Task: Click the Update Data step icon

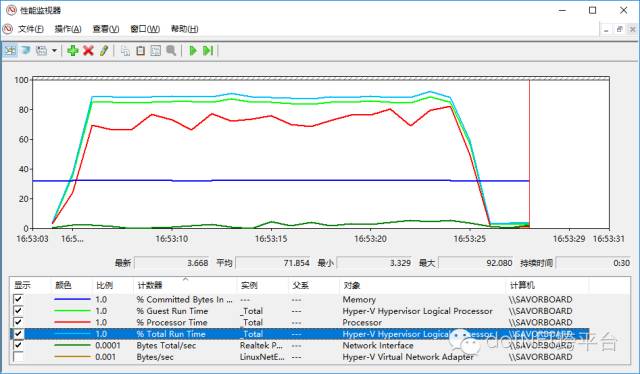Action: (x=208, y=51)
